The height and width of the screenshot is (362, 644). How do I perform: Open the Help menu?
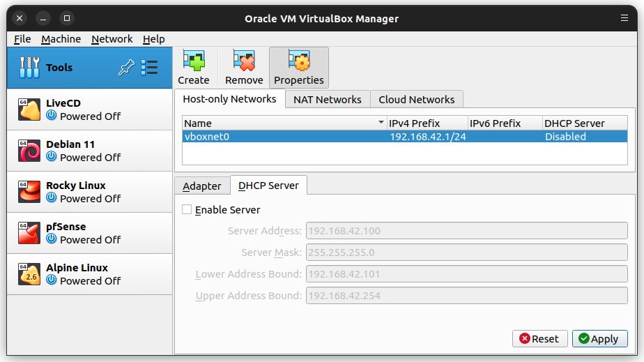tap(153, 39)
